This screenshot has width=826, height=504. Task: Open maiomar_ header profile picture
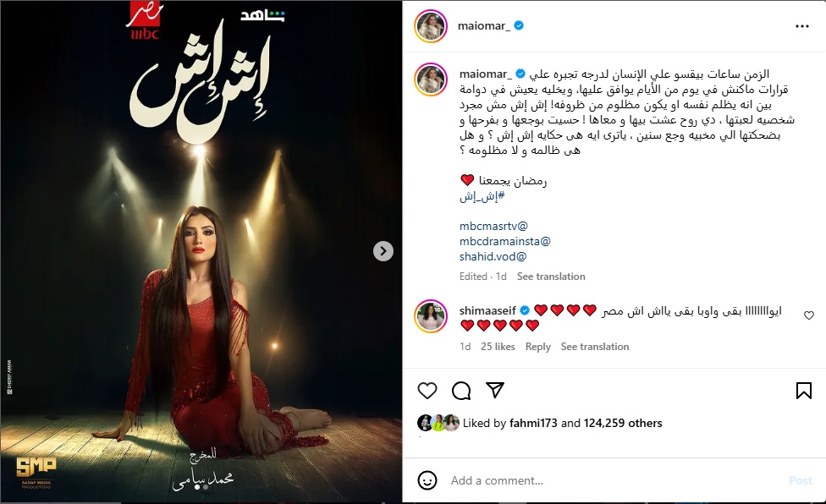[431, 25]
